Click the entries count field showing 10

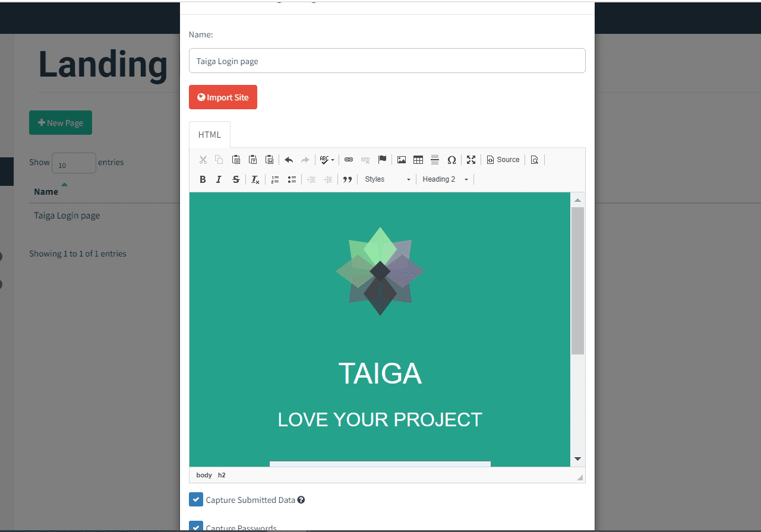click(74, 163)
